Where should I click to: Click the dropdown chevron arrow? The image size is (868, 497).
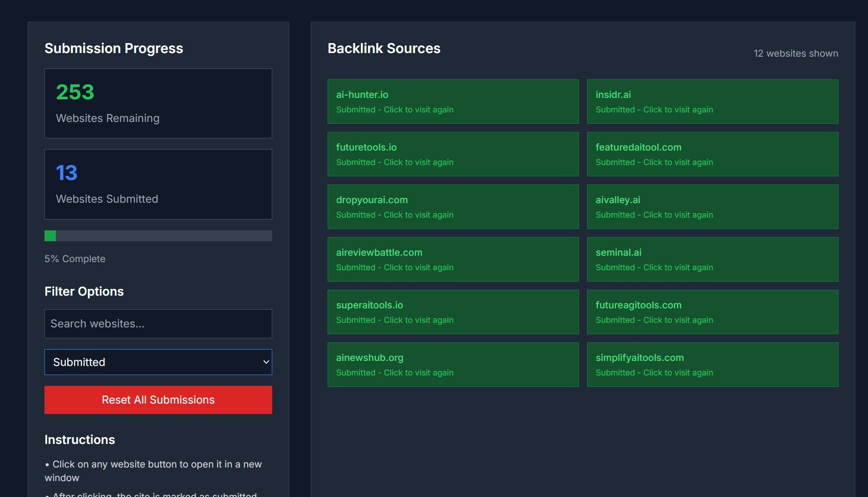click(266, 362)
